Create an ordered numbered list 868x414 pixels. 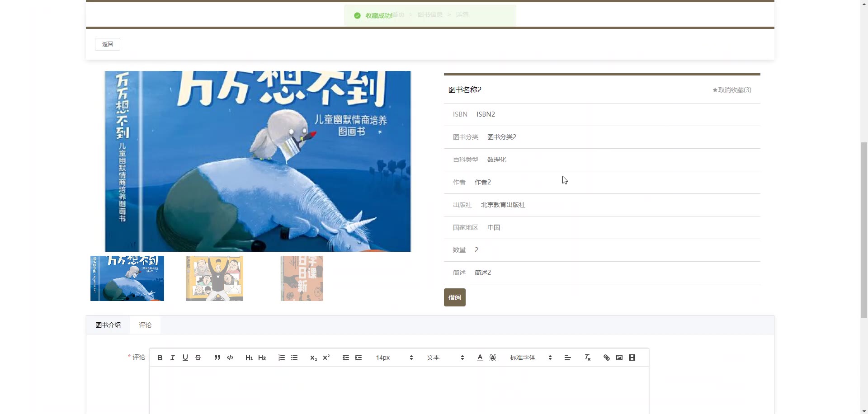282,358
